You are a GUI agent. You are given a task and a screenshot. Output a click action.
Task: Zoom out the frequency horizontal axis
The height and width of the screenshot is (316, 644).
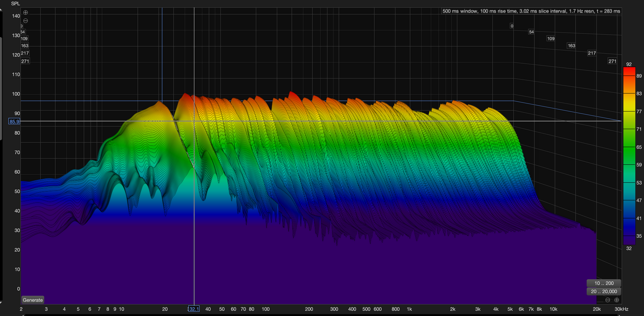click(x=608, y=300)
